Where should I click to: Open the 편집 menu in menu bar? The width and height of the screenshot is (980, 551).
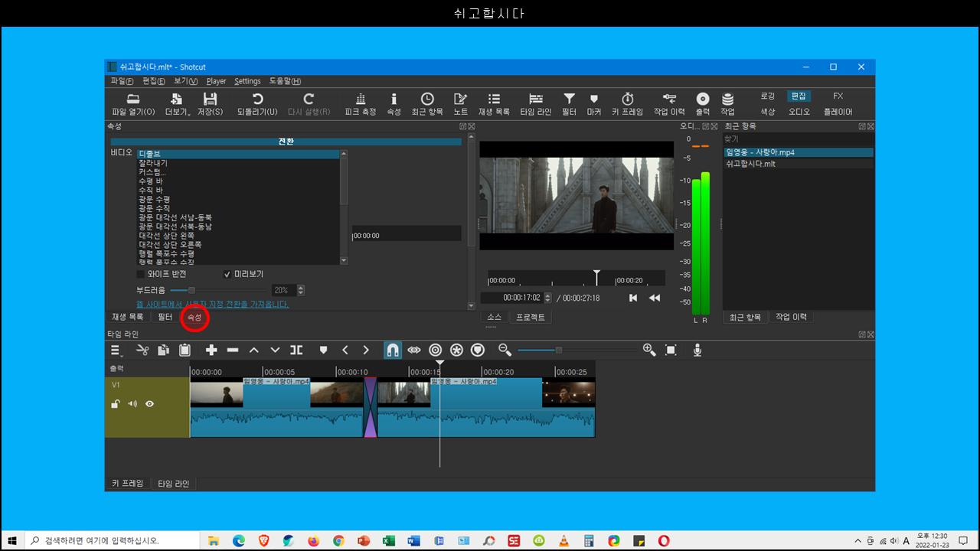click(x=154, y=81)
